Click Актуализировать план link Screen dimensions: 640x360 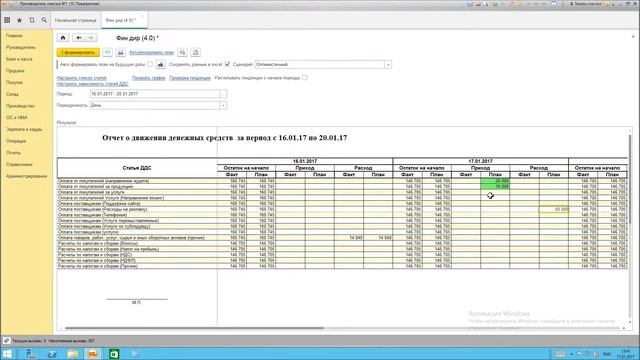(x=151, y=52)
